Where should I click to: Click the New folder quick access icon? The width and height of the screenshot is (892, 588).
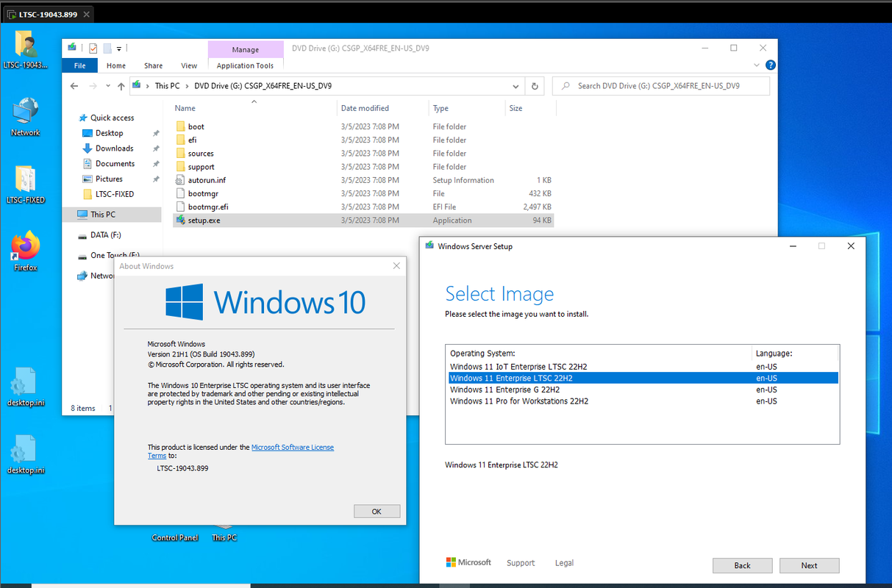click(107, 49)
